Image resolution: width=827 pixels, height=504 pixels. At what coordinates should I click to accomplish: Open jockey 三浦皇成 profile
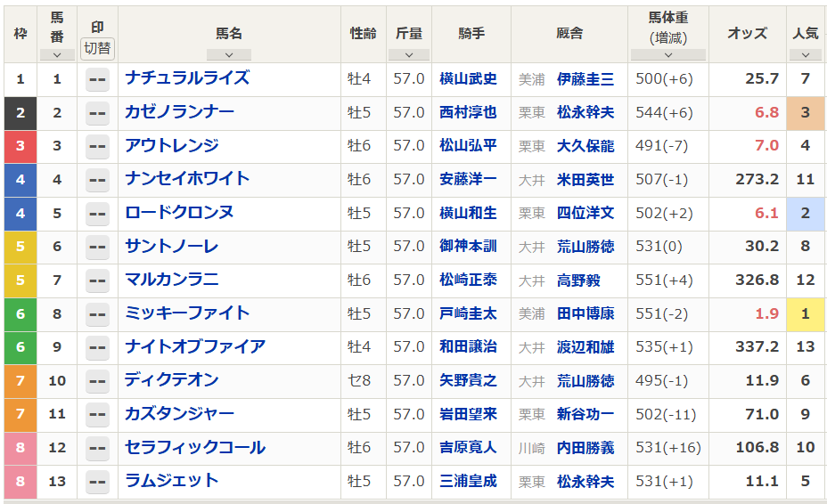469,482
